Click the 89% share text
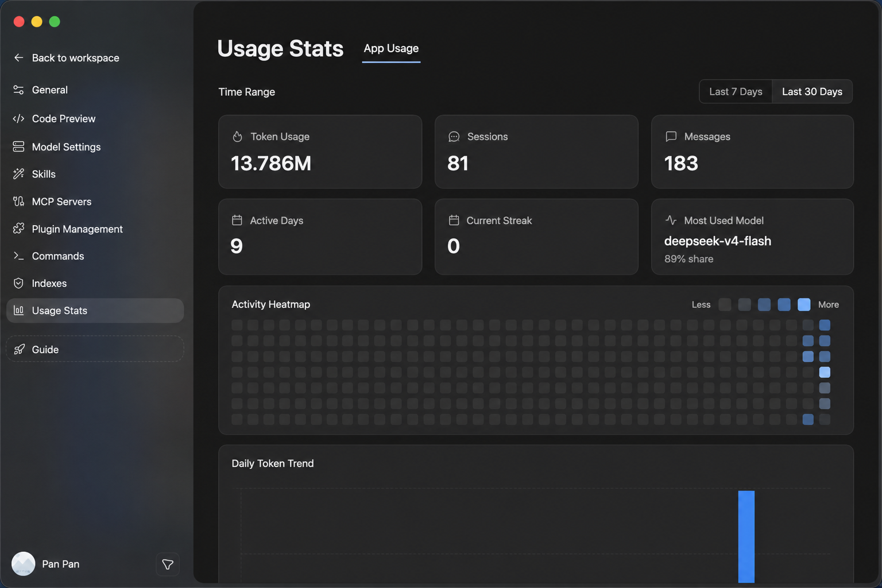Screen dimensions: 882x588 (x=689, y=259)
